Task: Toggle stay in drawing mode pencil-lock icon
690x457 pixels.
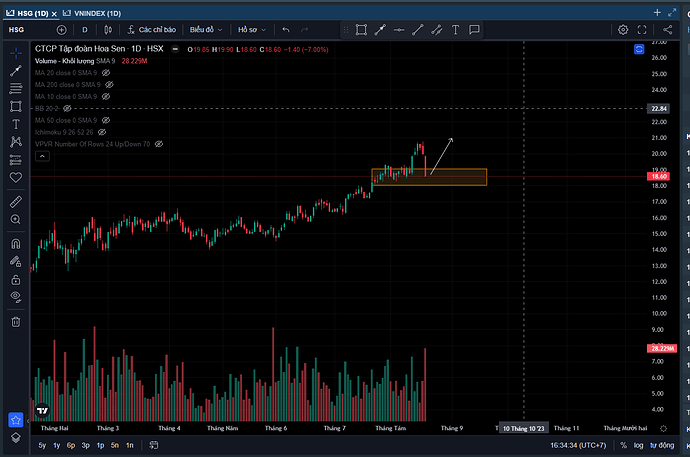Action: pos(16,262)
